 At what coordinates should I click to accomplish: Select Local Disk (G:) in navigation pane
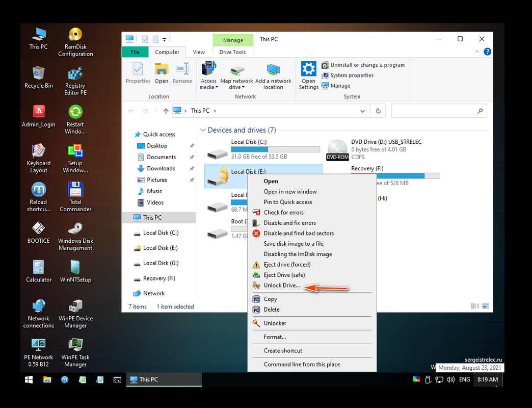click(x=156, y=263)
